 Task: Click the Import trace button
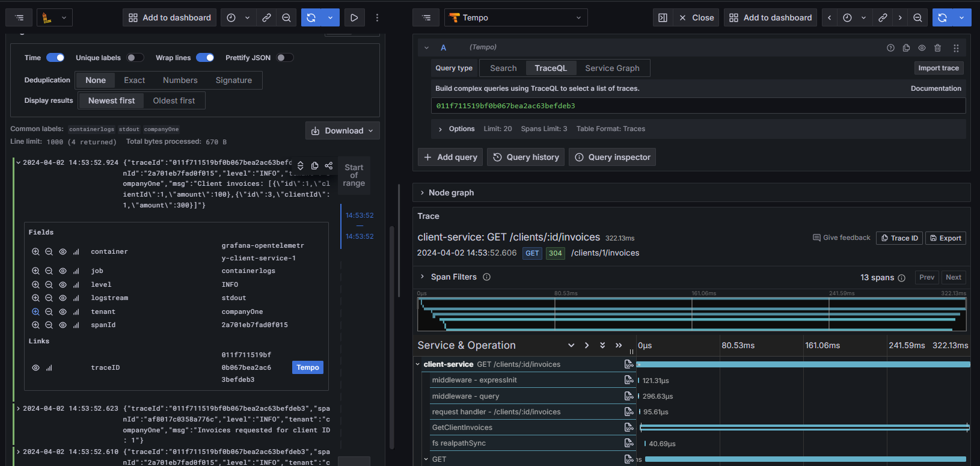[939, 68]
